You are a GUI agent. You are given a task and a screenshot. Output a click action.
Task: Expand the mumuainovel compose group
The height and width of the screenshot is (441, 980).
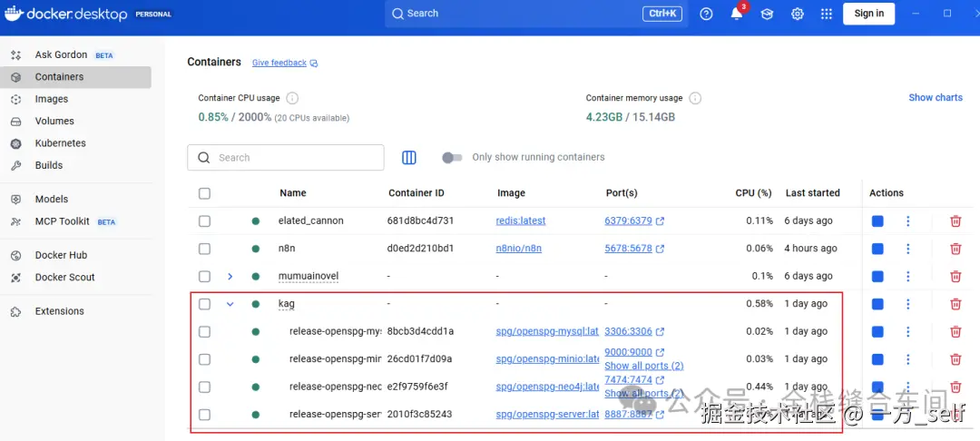coord(230,276)
